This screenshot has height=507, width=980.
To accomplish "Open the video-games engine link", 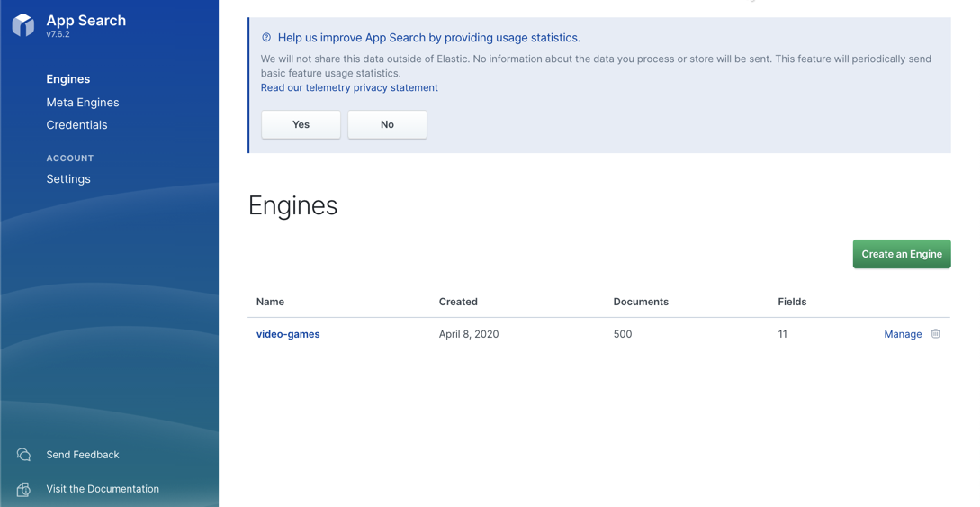I will click(288, 334).
